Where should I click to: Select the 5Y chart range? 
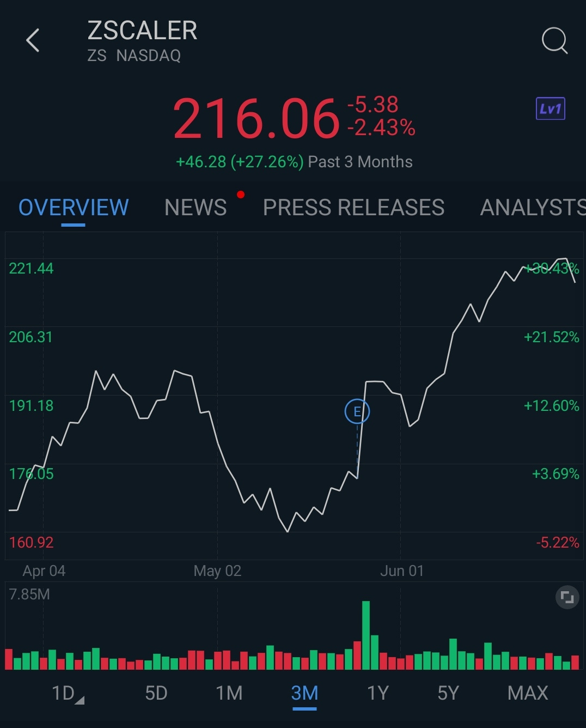[x=448, y=693]
